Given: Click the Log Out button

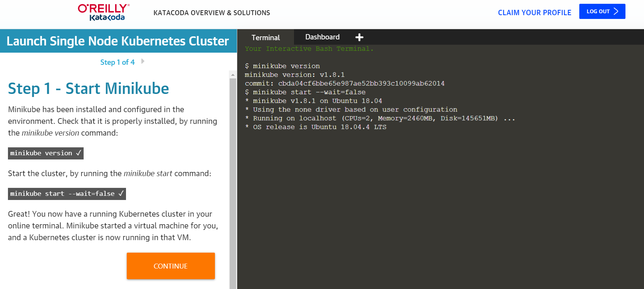Looking at the screenshot, I should pyautogui.click(x=602, y=11).
